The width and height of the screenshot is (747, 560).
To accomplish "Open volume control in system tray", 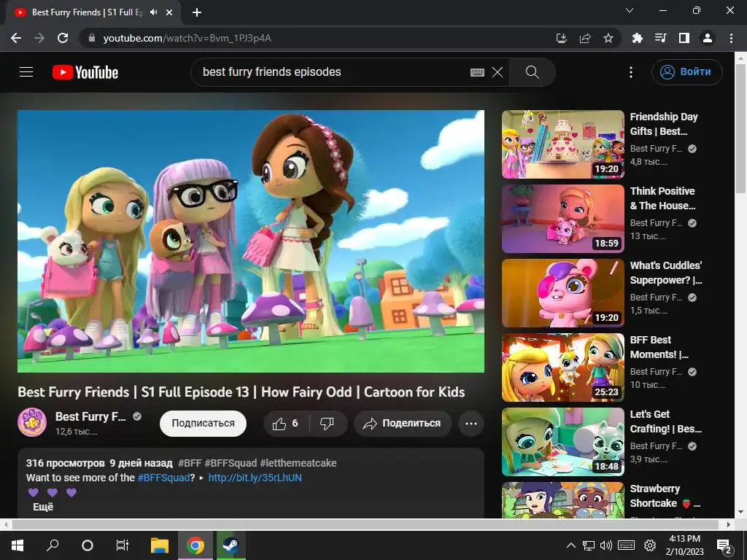I will point(606,545).
